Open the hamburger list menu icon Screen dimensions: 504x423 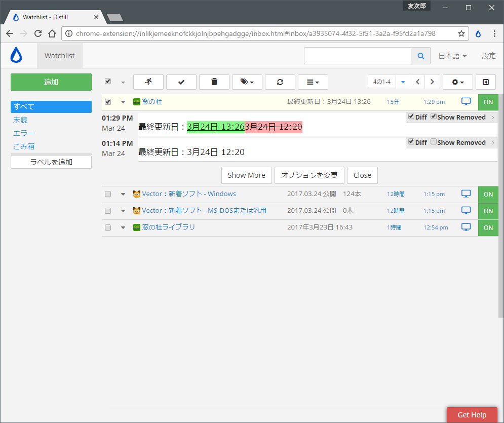pos(313,82)
